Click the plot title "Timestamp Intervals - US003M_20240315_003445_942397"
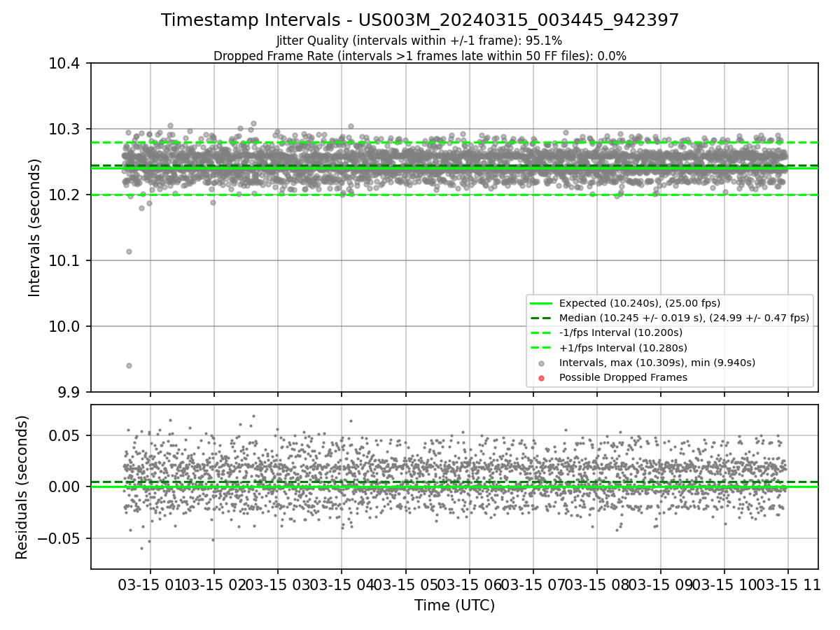 click(x=420, y=20)
